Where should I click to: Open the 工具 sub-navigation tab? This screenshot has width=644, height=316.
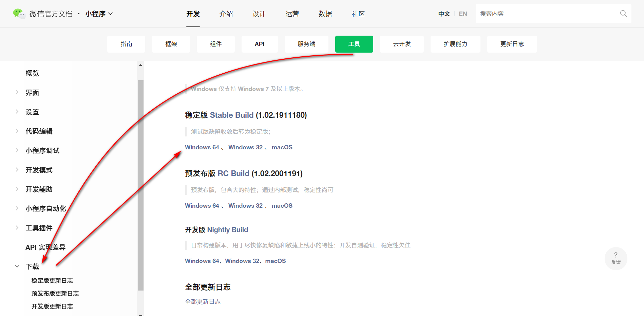354,44
